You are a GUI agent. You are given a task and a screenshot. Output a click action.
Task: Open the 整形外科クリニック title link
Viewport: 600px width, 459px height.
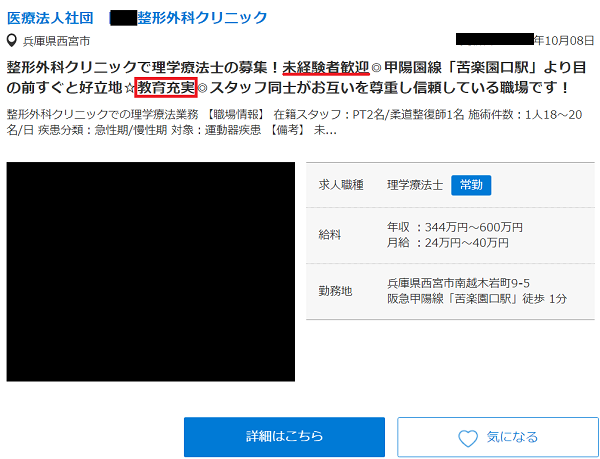click(137, 18)
